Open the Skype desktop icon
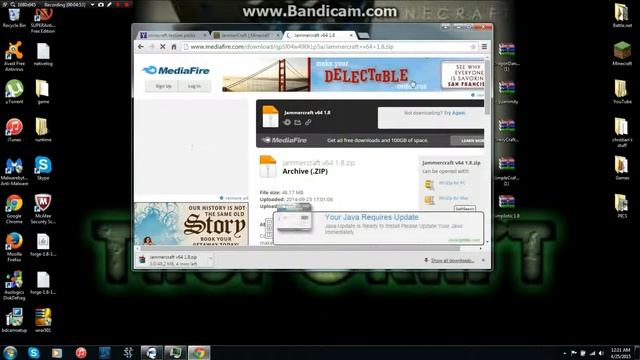Viewport: 640px width, 360px height. pyautogui.click(x=43, y=168)
